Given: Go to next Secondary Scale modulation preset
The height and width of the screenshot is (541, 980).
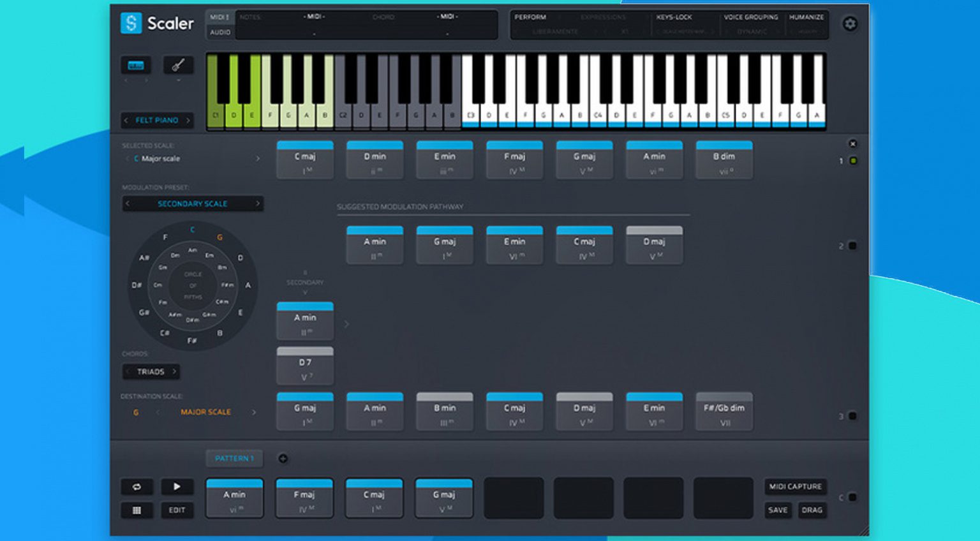Looking at the screenshot, I should point(258,204).
